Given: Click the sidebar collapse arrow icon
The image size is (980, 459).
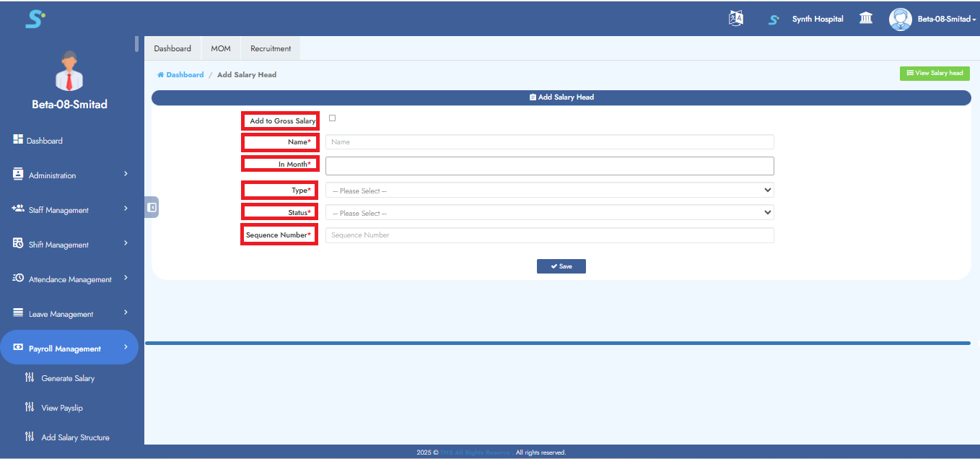Looking at the screenshot, I should 152,207.
